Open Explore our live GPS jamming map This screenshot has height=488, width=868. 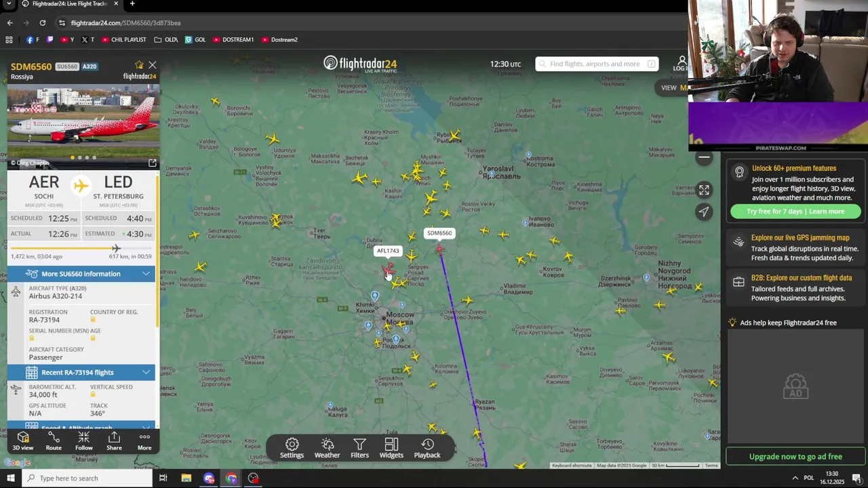tap(795, 248)
